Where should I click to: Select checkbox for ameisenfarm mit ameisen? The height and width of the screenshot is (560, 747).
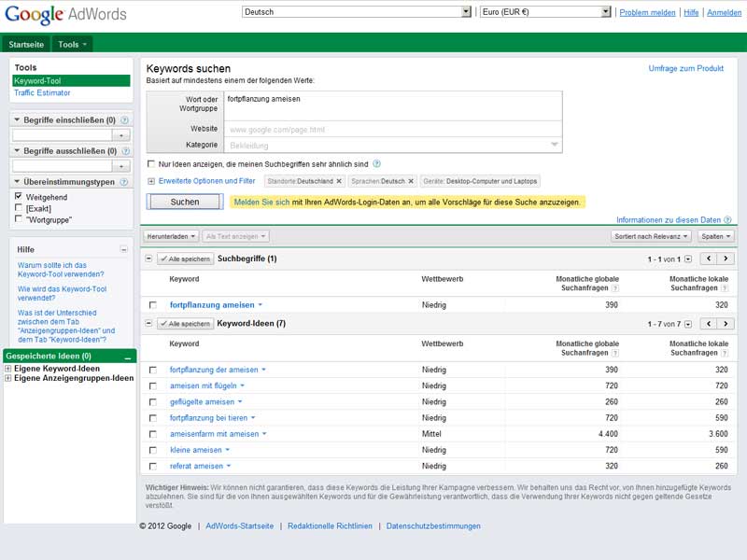pos(153,434)
